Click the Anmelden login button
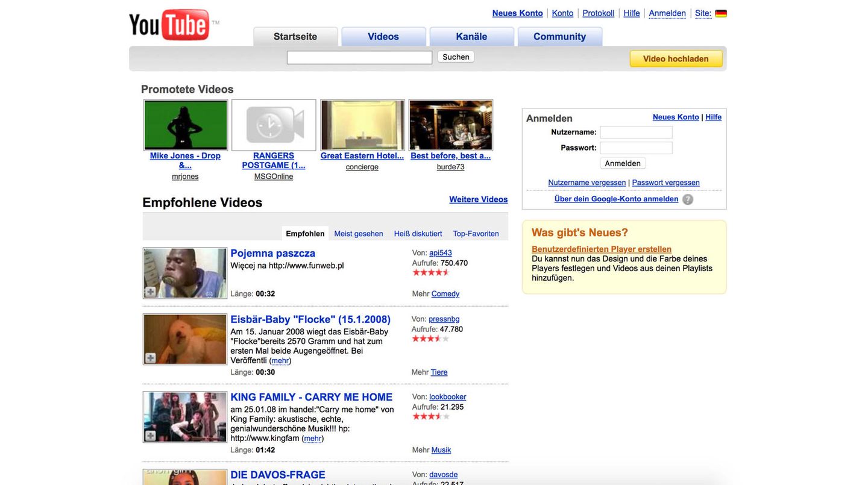Image resolution: width=868 pixels, height=485 pixels. click(623, 163)
